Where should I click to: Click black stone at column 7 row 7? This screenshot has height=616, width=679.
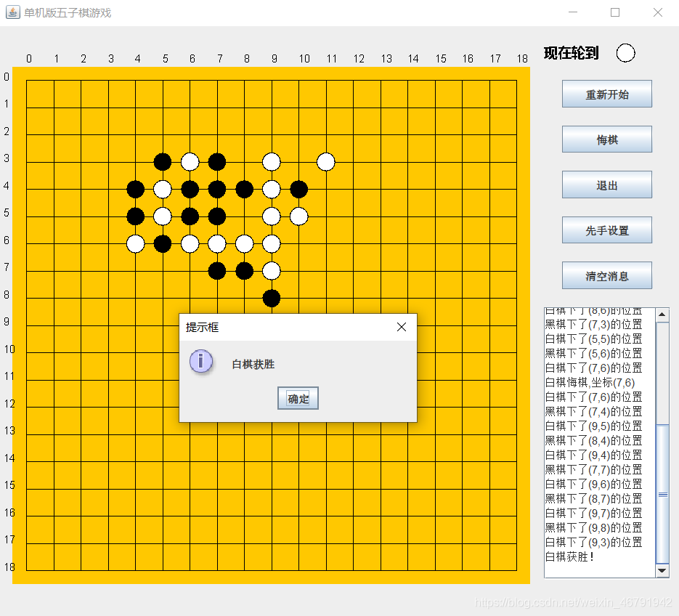pos(217,271)
